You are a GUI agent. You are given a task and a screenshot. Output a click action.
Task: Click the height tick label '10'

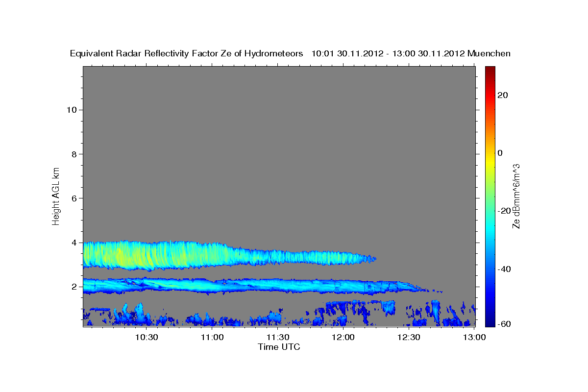coord(71,110)
